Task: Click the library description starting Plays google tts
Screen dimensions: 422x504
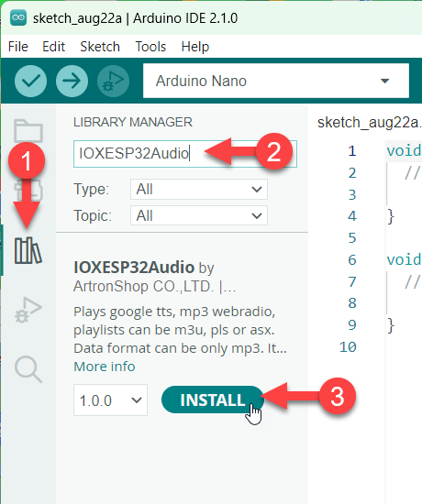Action: tap(180, 330)
